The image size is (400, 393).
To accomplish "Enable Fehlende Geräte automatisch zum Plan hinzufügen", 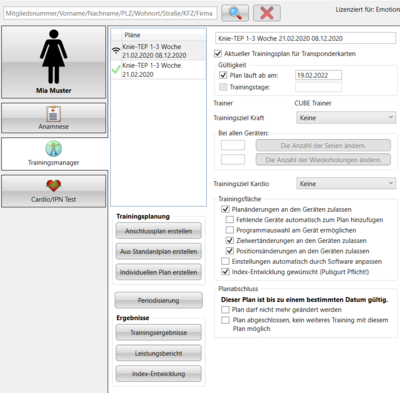I will (x=230, y=220).
